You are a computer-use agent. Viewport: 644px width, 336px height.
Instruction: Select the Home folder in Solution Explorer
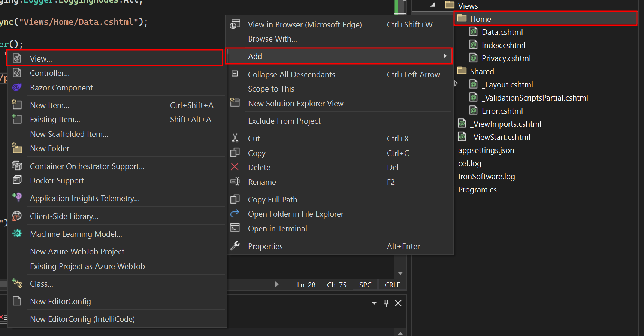click(545, 19)
